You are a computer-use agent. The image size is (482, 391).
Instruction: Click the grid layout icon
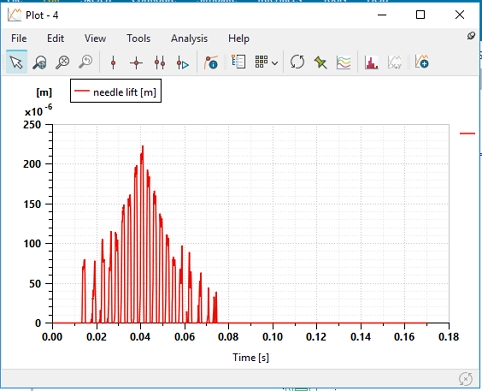coord(261,62)
